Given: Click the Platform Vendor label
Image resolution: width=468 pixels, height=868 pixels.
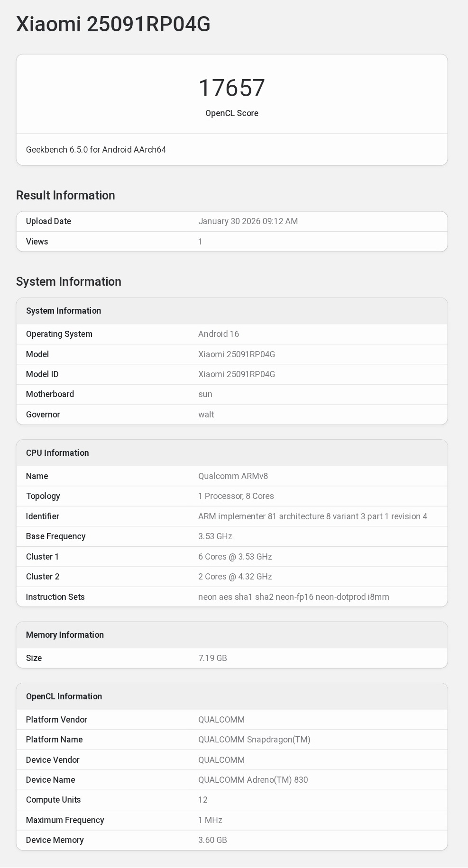Looking at the screenshot, I should (57, 720).
